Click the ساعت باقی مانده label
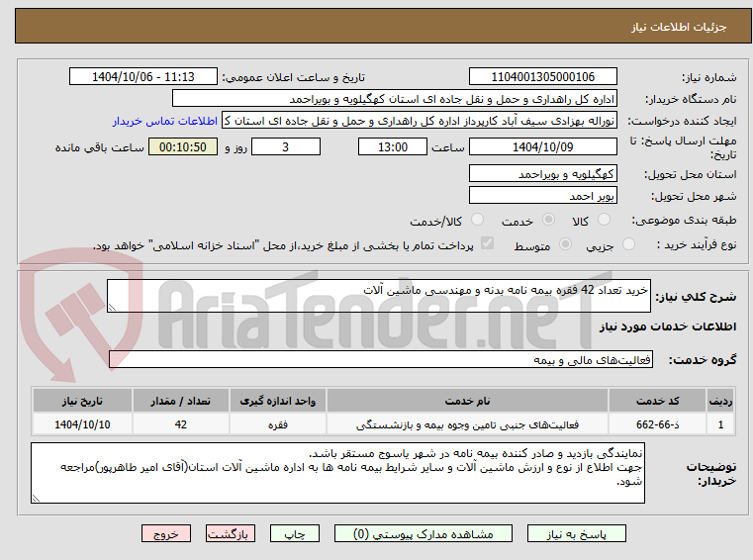753x560 pixels. pyautogui.click(x=100, y=147)
